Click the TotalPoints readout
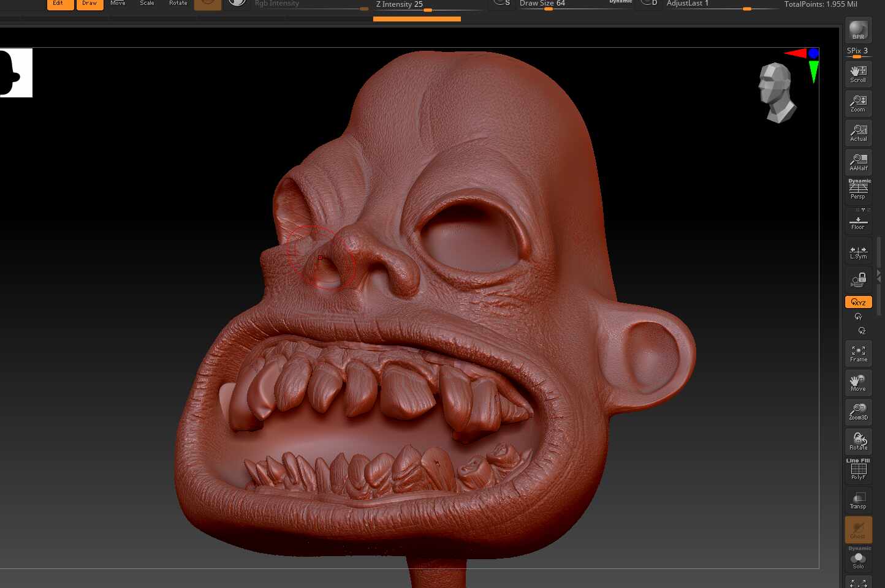The image size is (885, 588). pos(821,4)
